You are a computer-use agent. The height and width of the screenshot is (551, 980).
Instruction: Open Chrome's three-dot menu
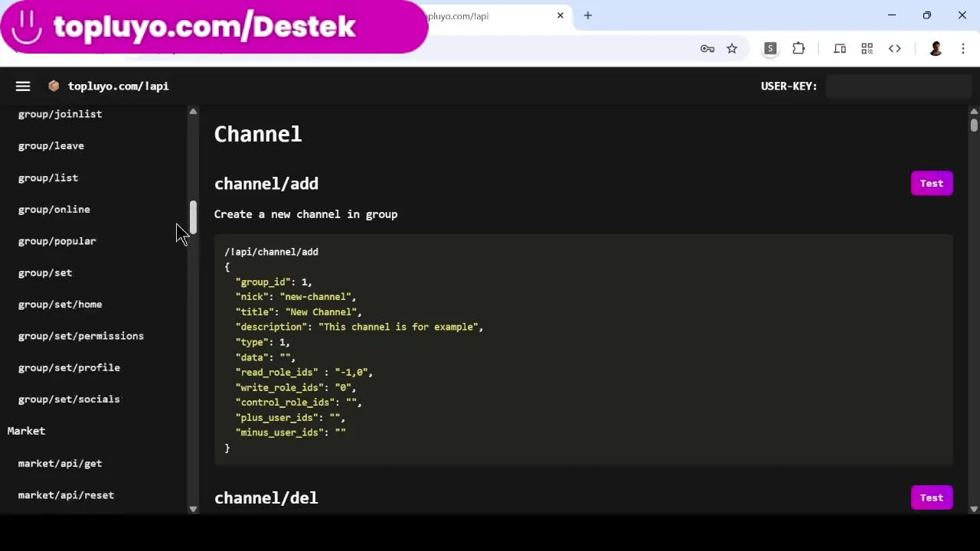(x=963, y=49)
